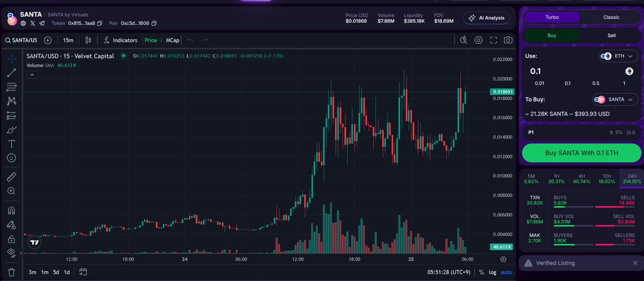Undo last chart action
Image resolution: width=644 pixels, height=281 pixels.
(x=190, y=40)
